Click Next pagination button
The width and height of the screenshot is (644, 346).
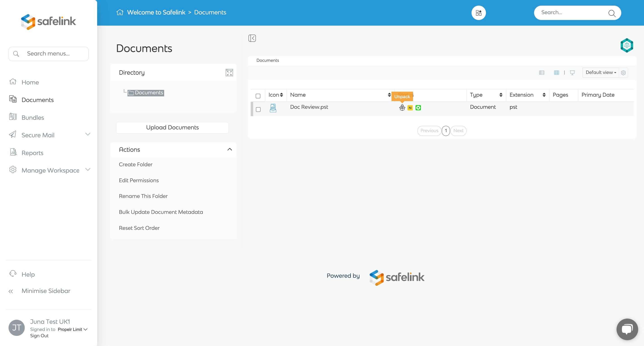tap(458, 131)
